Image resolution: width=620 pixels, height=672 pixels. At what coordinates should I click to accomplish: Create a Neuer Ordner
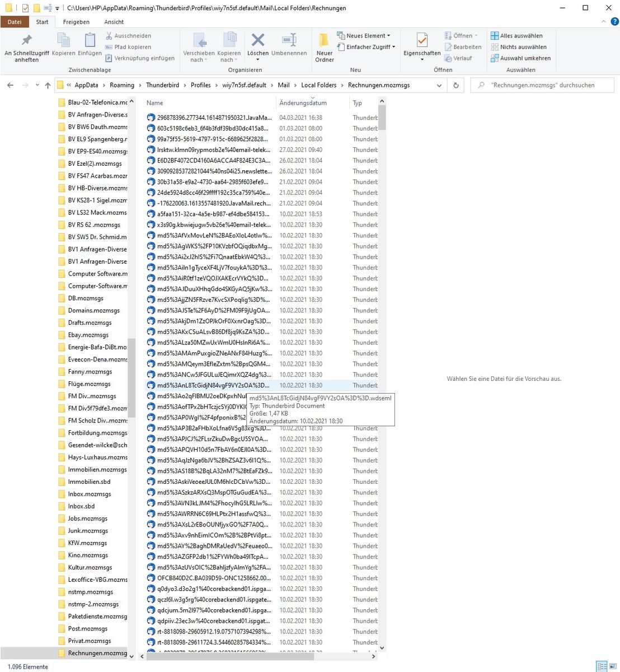[x=325, y=47]
